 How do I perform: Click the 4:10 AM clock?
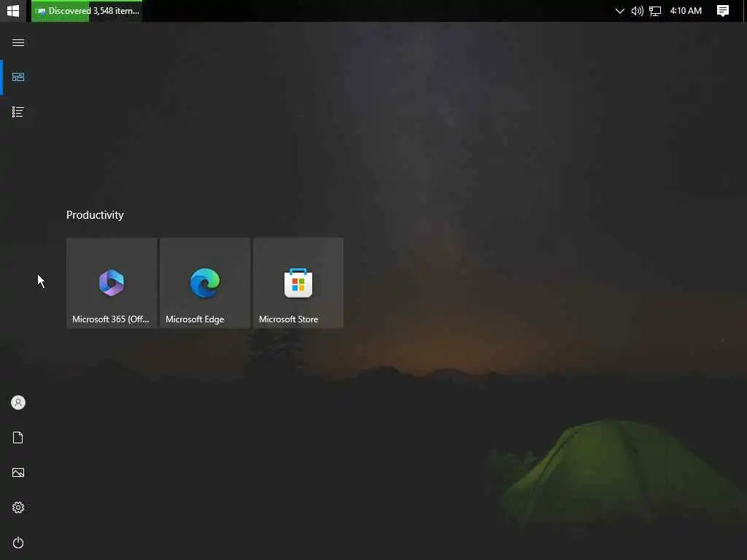(686, 10)
